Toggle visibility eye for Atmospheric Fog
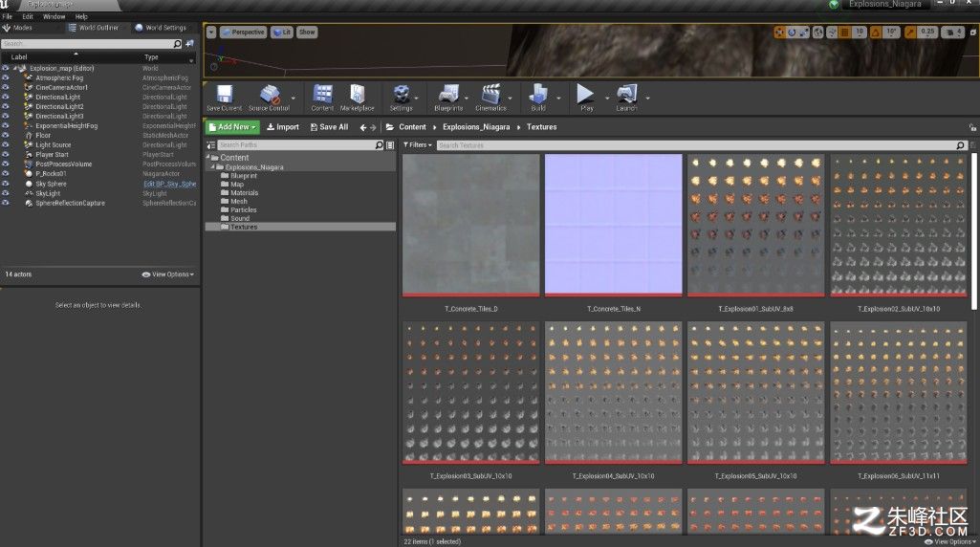This screenshot has width=980, height=547. pos(6,78)
